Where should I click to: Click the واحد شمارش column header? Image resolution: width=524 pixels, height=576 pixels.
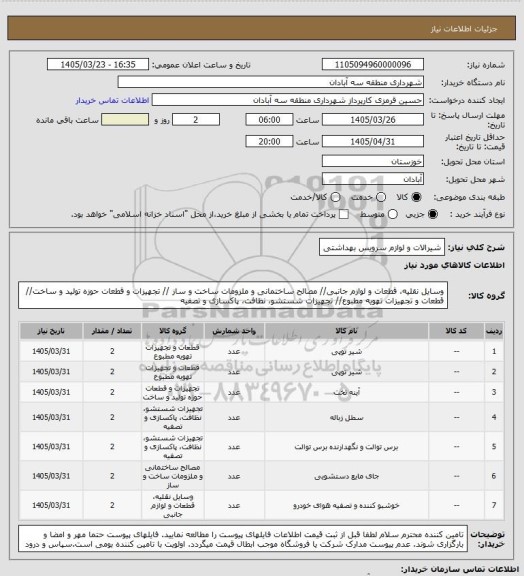[234, 331]
